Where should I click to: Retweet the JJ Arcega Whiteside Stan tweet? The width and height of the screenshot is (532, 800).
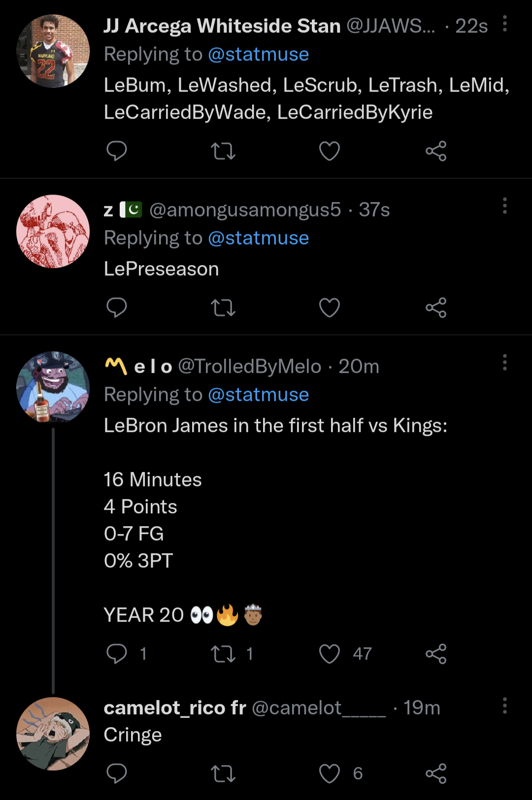coord(223,151)
